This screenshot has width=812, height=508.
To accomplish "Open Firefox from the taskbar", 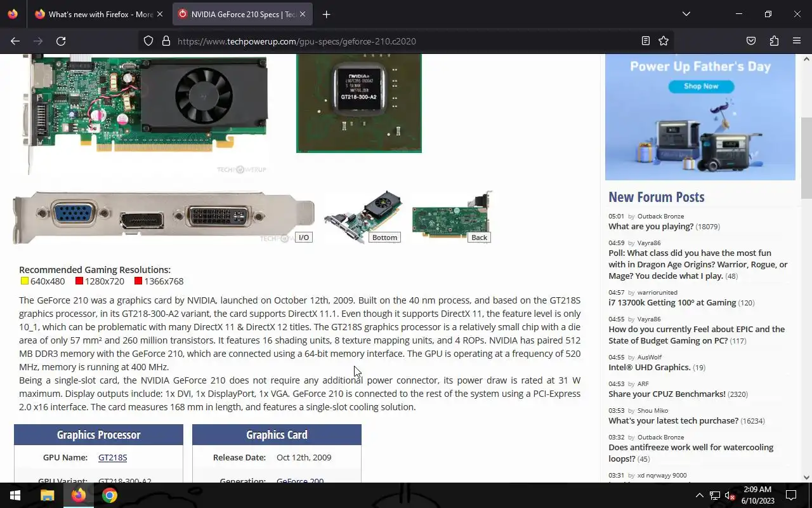I will (x=79, y=495).
